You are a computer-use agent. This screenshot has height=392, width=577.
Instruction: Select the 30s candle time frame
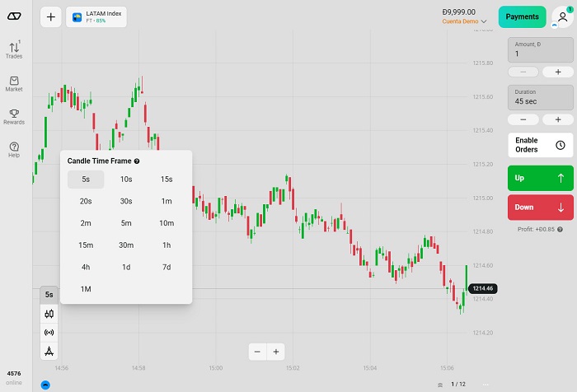[126, 201]
